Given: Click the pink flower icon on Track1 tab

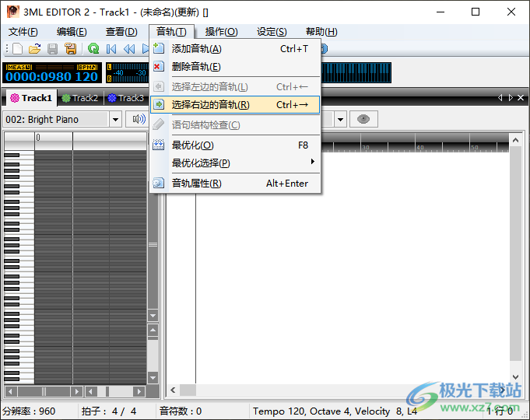Looking at the screenshot, I should [x=15, y=98].
